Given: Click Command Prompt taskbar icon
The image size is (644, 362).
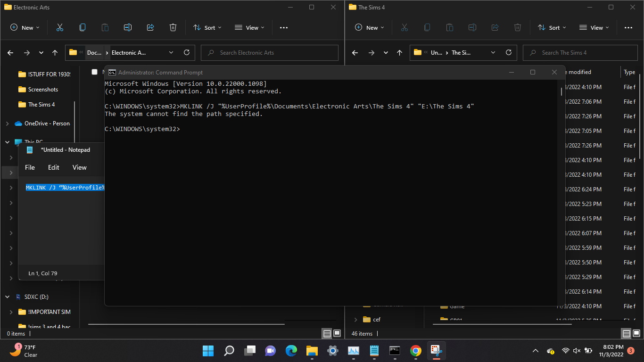Looking at the screenshot, I should click(x=395, y=351).
